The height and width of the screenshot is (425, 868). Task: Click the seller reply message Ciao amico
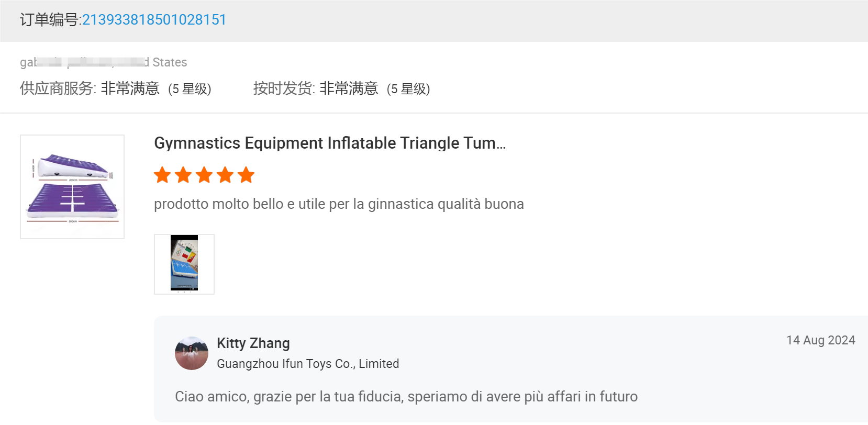coord(406,396)
